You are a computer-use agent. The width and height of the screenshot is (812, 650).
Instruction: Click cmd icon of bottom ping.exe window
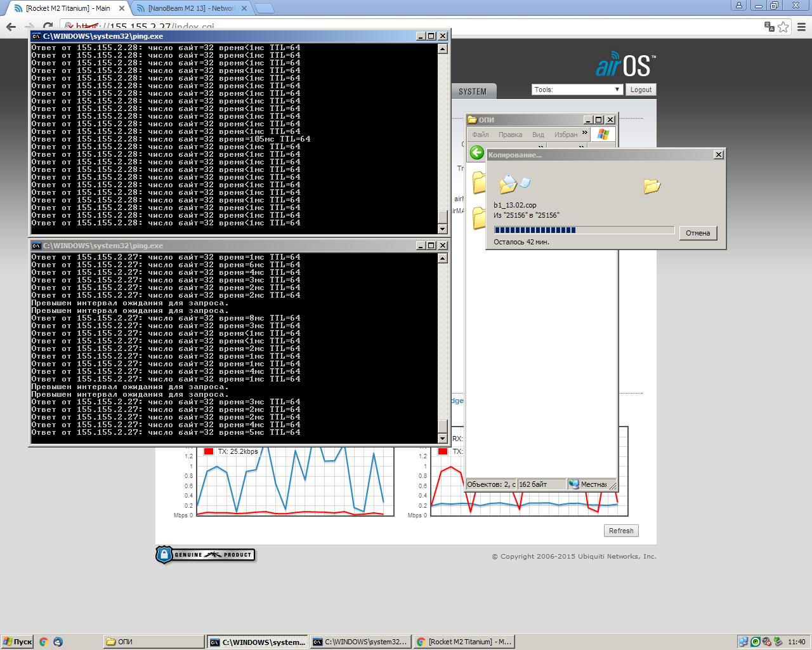(x=37, y=246)
